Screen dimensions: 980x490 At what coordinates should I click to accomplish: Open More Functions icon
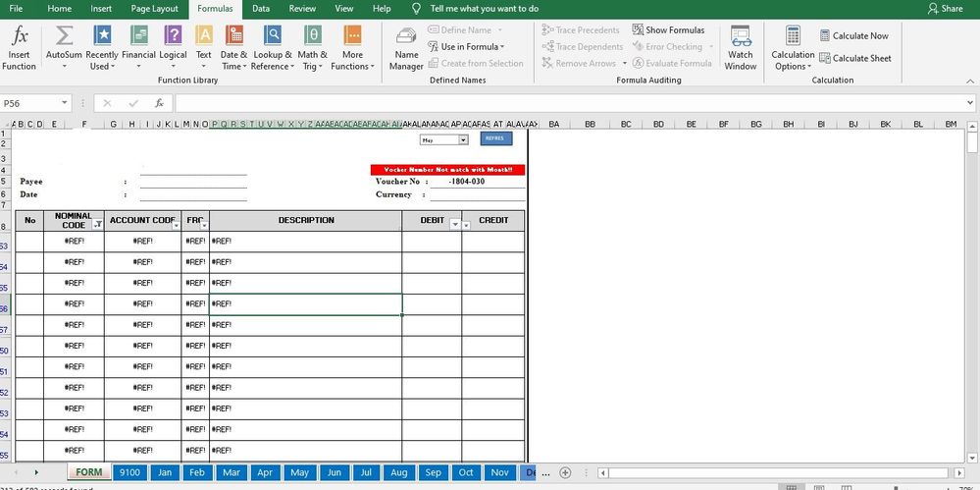point(352,36)
